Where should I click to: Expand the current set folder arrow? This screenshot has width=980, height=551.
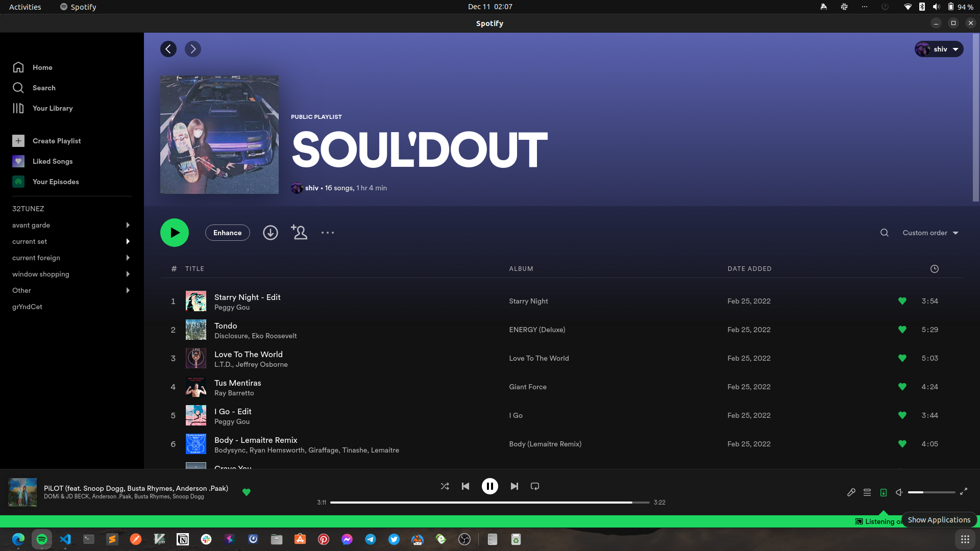point(128,241)
